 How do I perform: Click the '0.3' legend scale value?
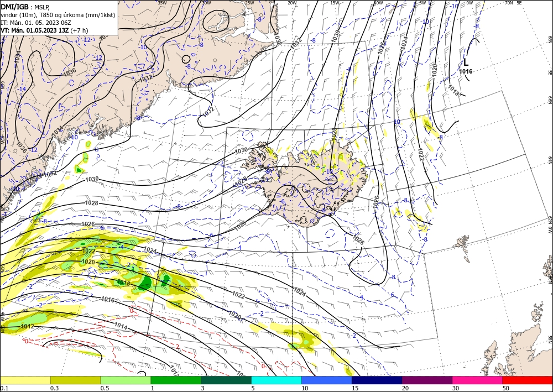click(x=54, y=388)
